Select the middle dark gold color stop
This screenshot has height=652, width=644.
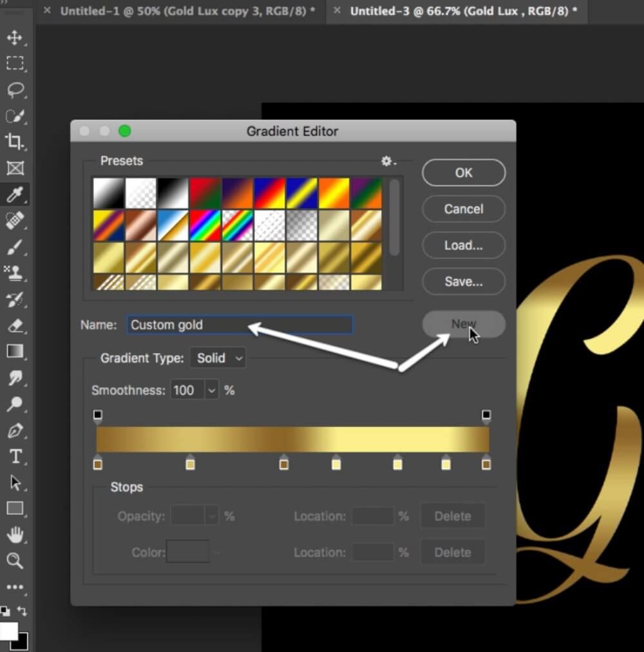(x=284, y=463)
